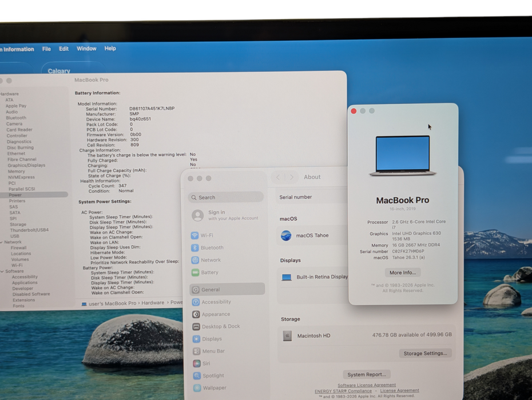Open Appearance icon in Settings sidebar
Image resolution: width=532 pixels, height=400 pixels.
(196, 314)
